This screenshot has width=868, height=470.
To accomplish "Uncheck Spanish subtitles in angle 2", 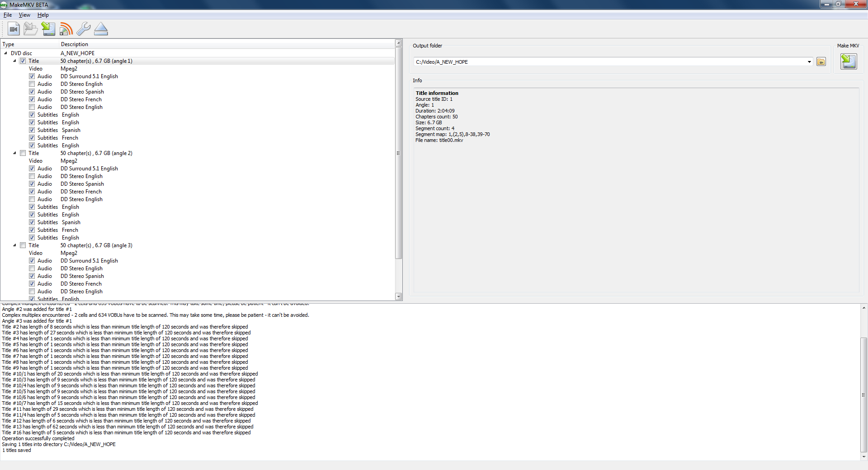I will point(32,222).
